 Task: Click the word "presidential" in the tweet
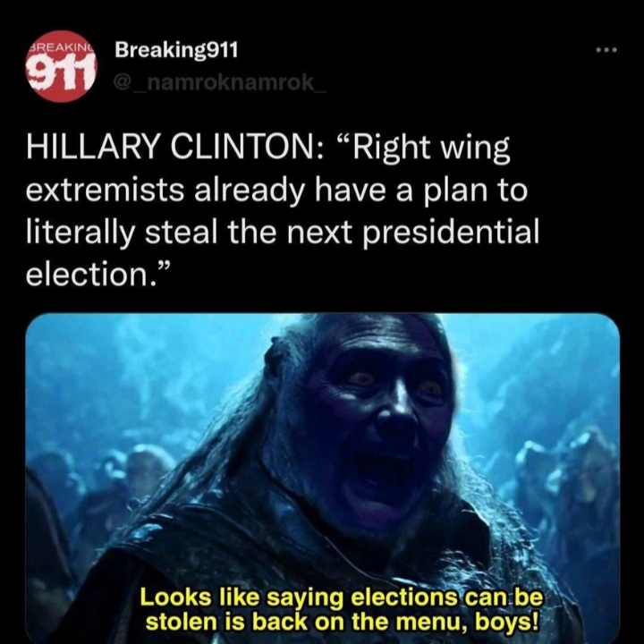click(x=452, y=232)
